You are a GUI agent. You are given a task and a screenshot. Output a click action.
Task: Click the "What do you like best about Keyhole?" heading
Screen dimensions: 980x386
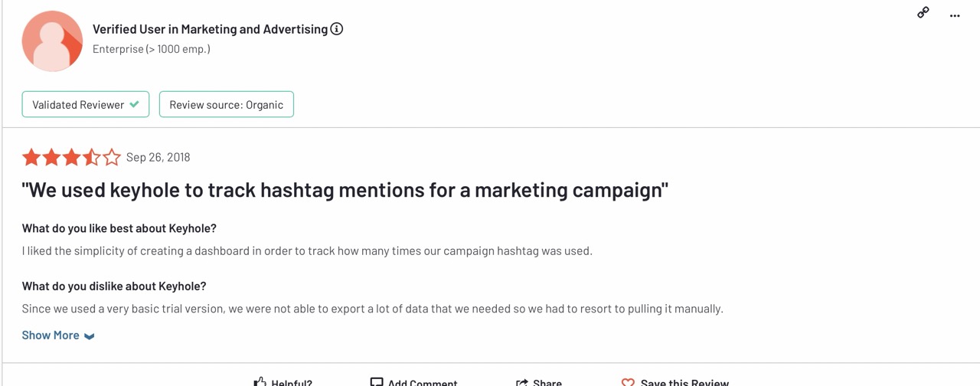click(x=119, y=228)
